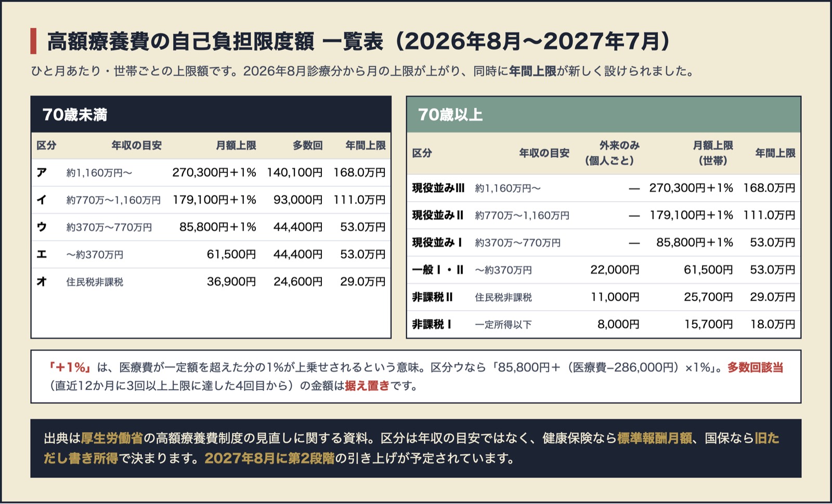Click the 140,100円 多数回 value

[295, 173]
